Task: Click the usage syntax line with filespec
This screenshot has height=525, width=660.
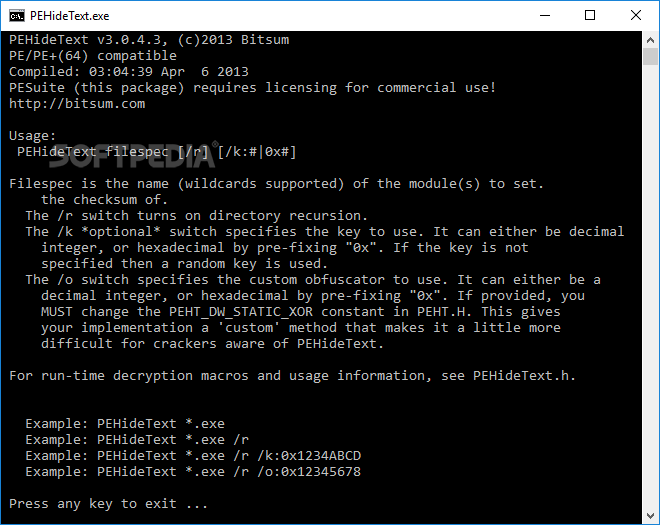Action: pos(157,151)
